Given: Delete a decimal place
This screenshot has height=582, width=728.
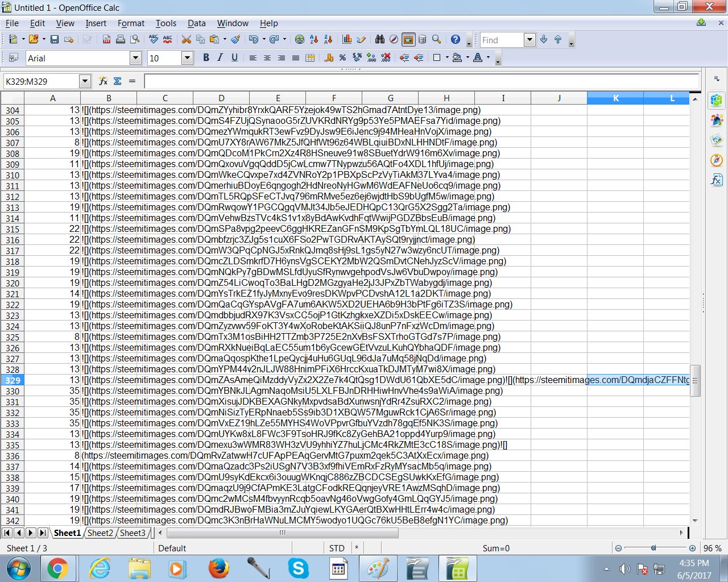Looking at the screenshot, I should coord(386,57).
